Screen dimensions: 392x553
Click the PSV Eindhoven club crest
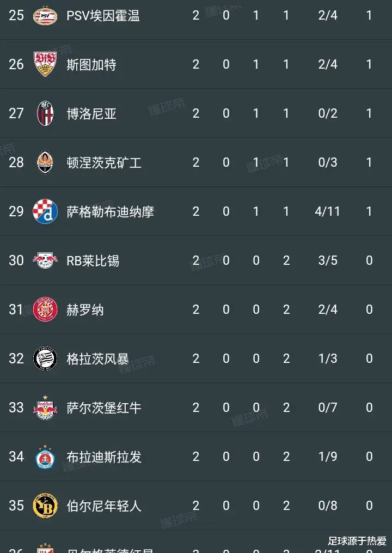[x=45, y=15]
